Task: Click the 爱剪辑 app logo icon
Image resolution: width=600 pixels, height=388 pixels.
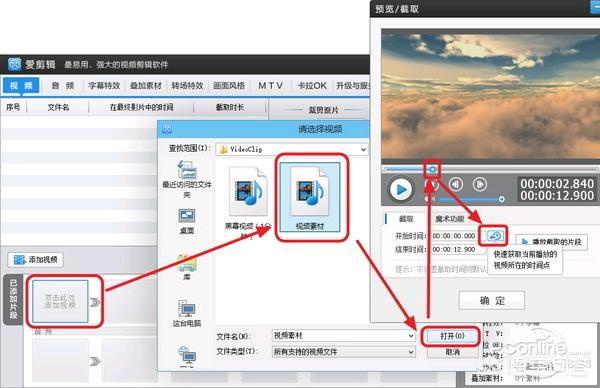Action: click(x=14, y=64)
